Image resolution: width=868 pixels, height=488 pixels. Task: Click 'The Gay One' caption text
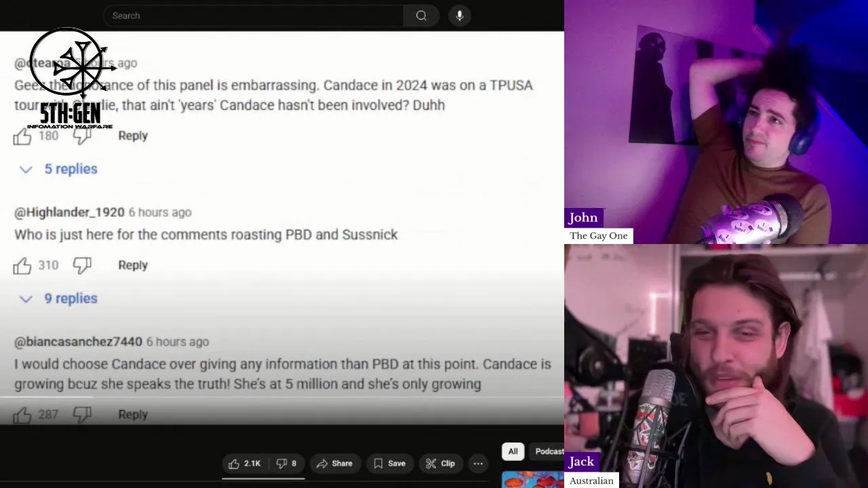[x=599, y=235]
